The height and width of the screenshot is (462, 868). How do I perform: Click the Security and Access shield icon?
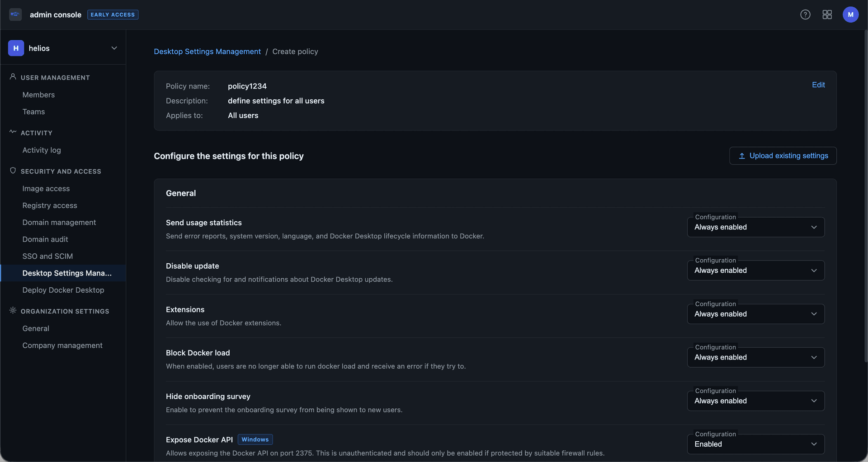click(x=13, y=171)
